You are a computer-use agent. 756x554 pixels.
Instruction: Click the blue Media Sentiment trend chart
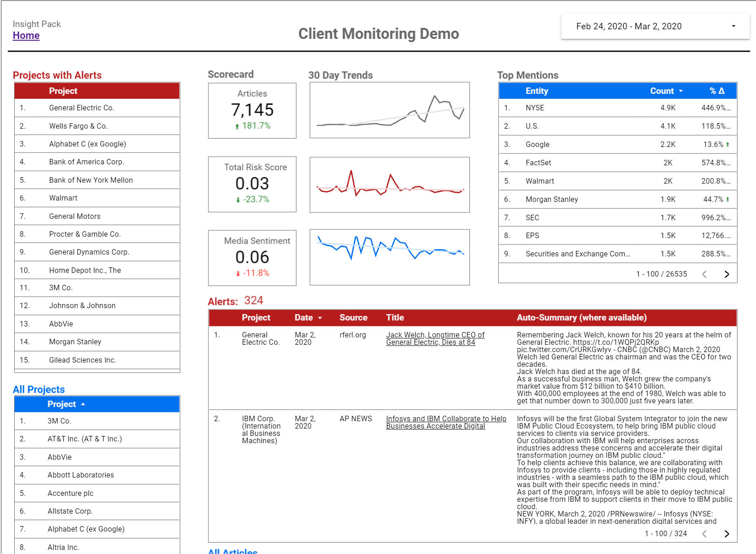[390, 257]
